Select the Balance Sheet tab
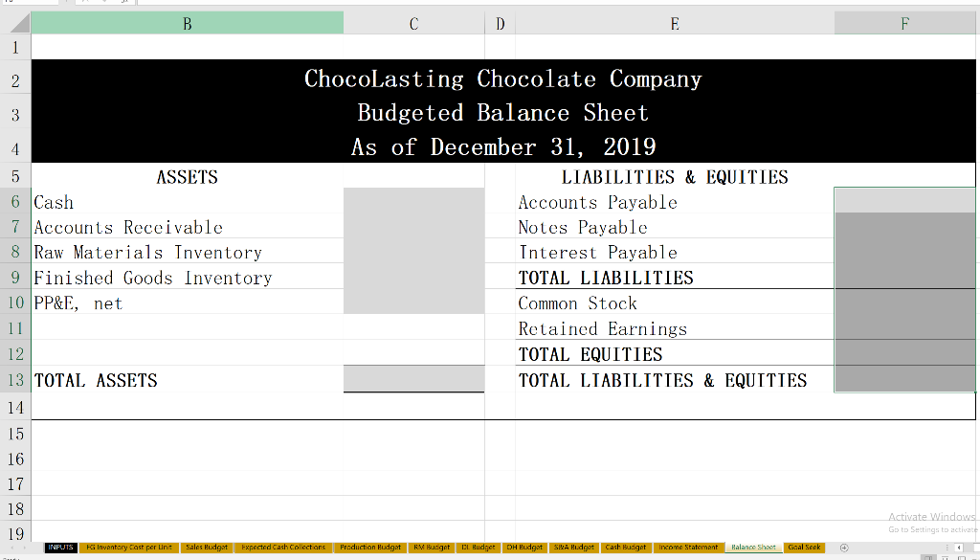 click(x=753, y=548)
